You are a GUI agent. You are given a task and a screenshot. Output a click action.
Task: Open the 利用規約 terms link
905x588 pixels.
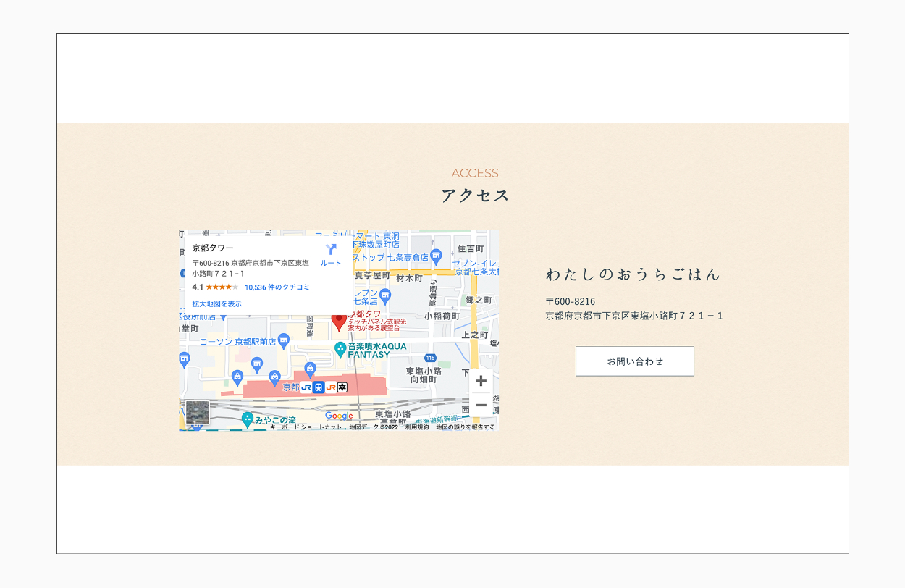click(x=417, y=427)
